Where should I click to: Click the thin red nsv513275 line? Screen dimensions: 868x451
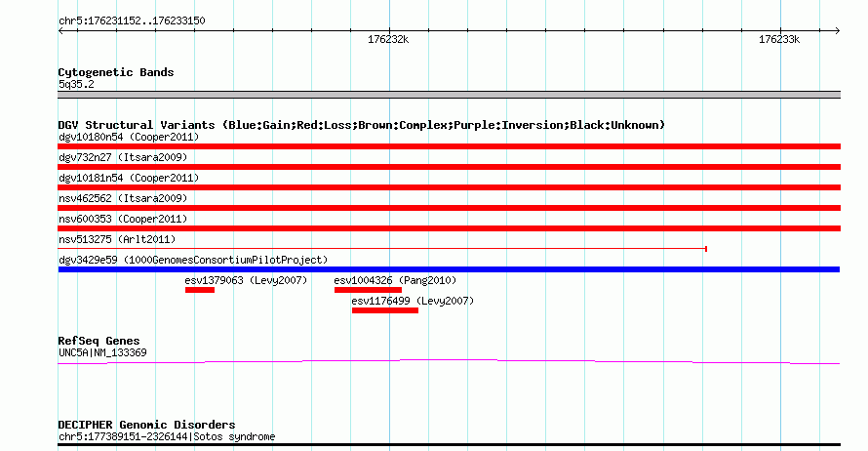382,249
